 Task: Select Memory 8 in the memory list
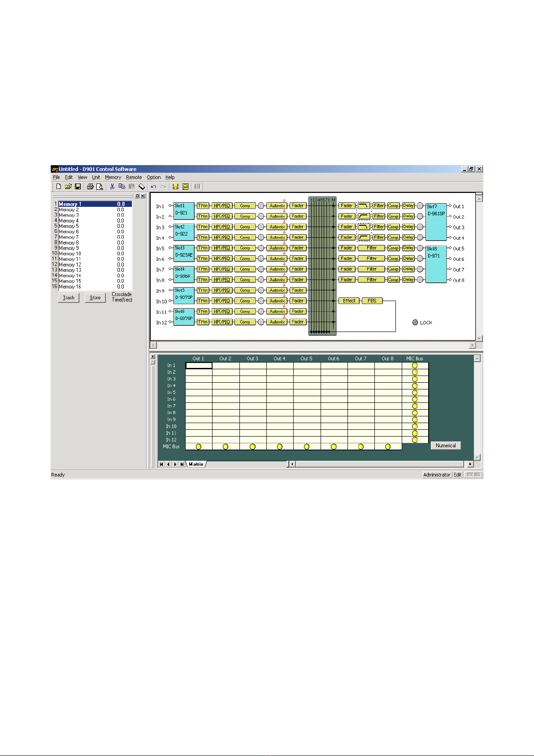95,243
